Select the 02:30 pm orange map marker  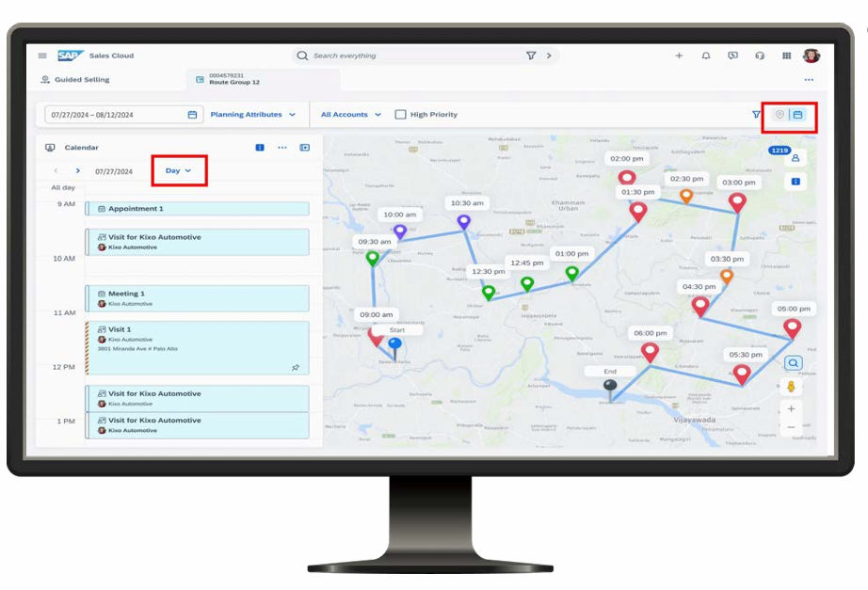point(686,196)
